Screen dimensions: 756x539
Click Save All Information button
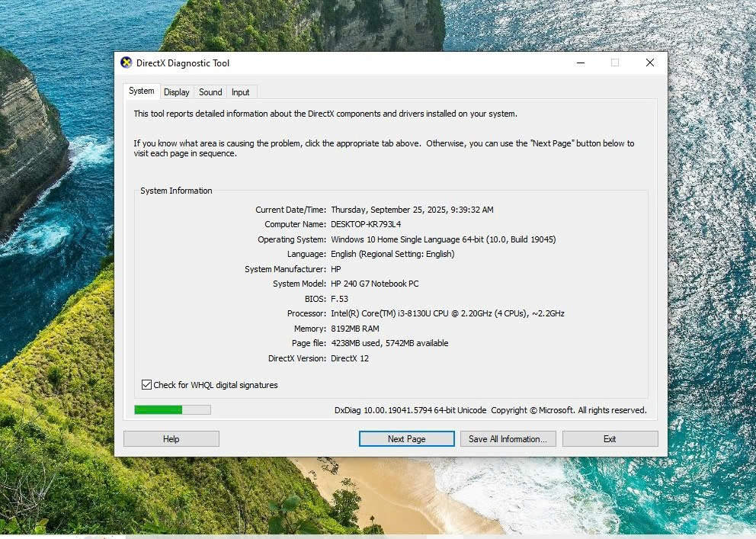508,439
